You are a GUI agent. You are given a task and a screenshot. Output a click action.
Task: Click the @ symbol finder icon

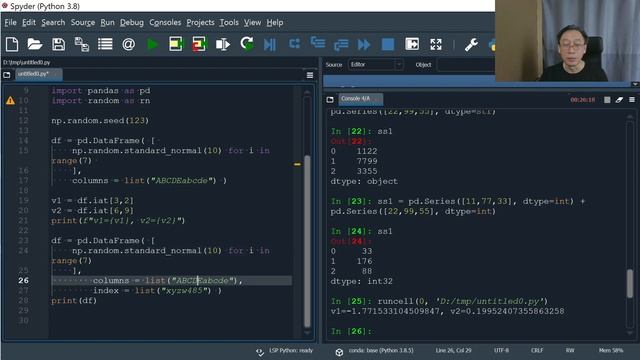[x=128, y=44]
